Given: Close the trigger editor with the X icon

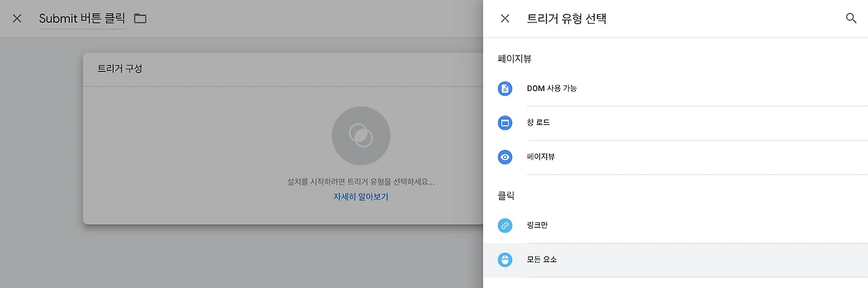Looking at the screenshot, I should coord(17,18).
